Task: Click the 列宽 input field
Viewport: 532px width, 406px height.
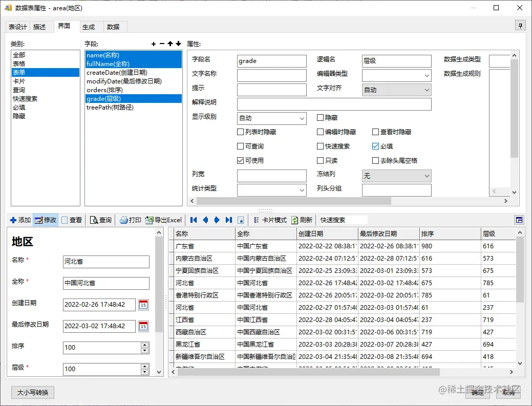Action: (272, 176)
